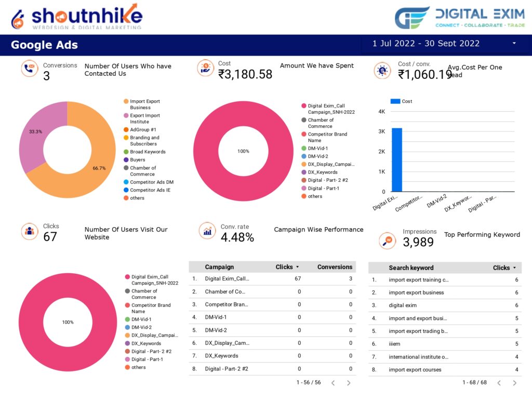Select the 1 Jul 2022 - 30 Sept 2022 date range
532x399 pixels.
[426, 44]
